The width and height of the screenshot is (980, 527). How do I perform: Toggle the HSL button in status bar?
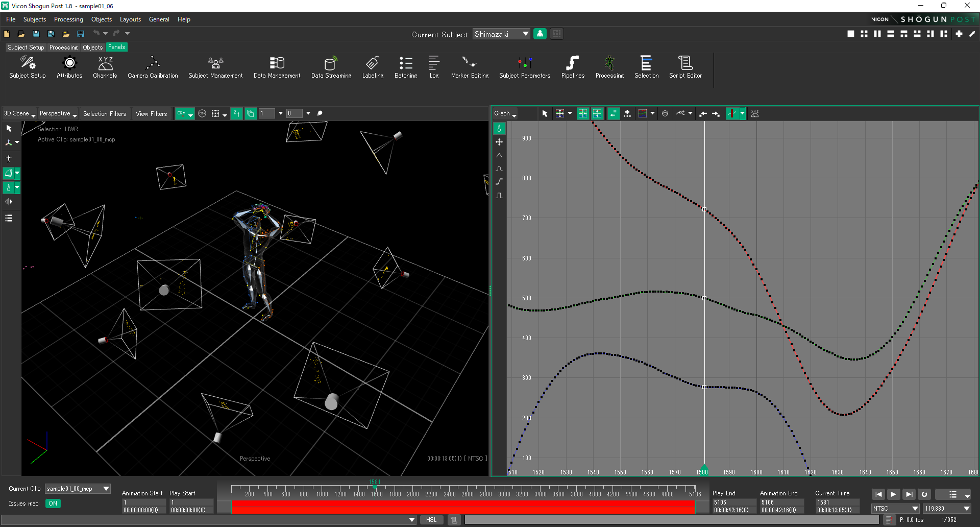click(x=431, y=520)
